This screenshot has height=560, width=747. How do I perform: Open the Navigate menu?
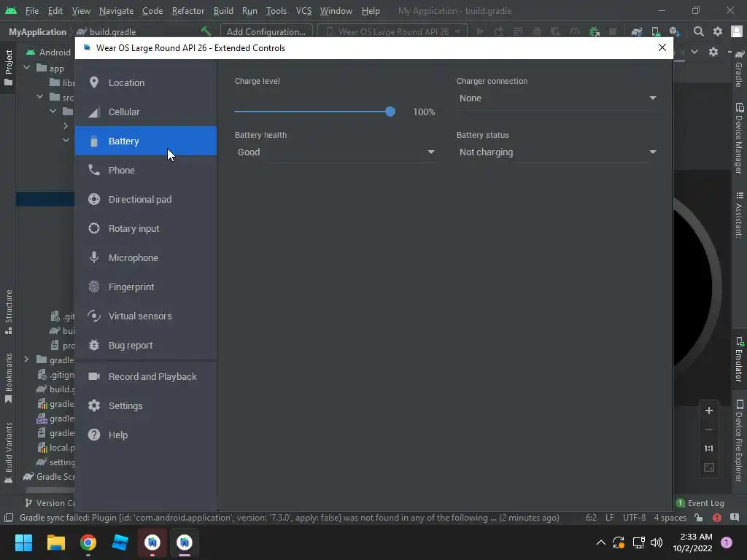116,10
